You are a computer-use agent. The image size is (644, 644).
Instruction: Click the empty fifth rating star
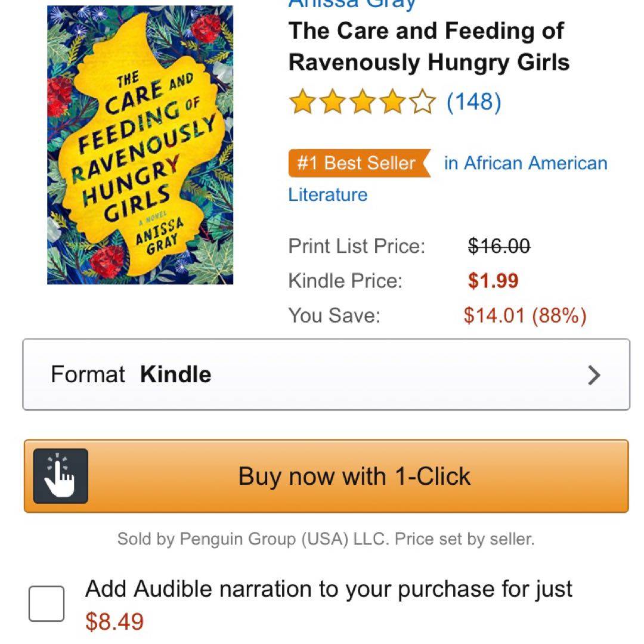[423, 102]
